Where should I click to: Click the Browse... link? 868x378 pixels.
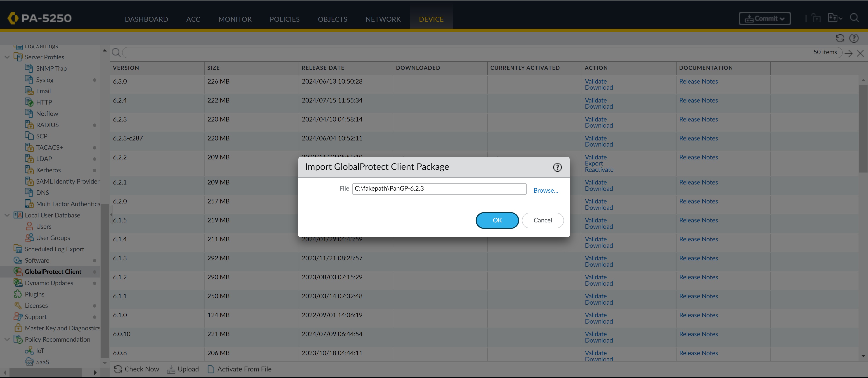pos(545,191)
